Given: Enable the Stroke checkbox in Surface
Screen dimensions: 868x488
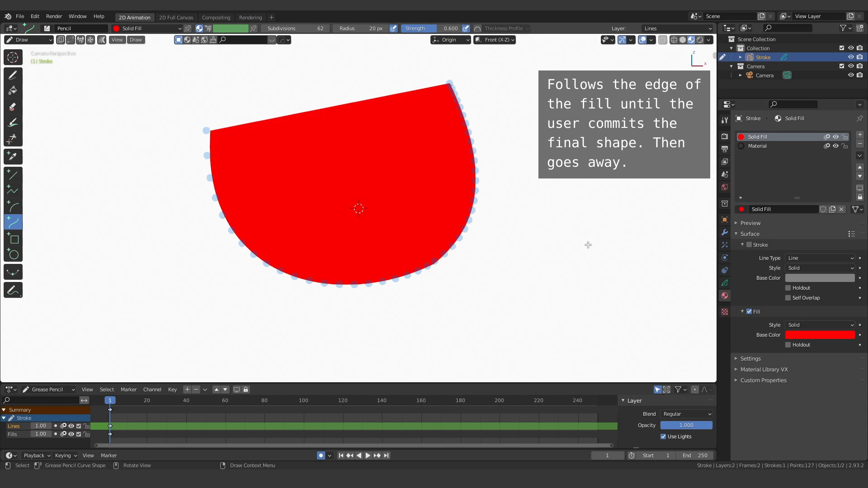Looking at the screenshot, I should [749, 245].
